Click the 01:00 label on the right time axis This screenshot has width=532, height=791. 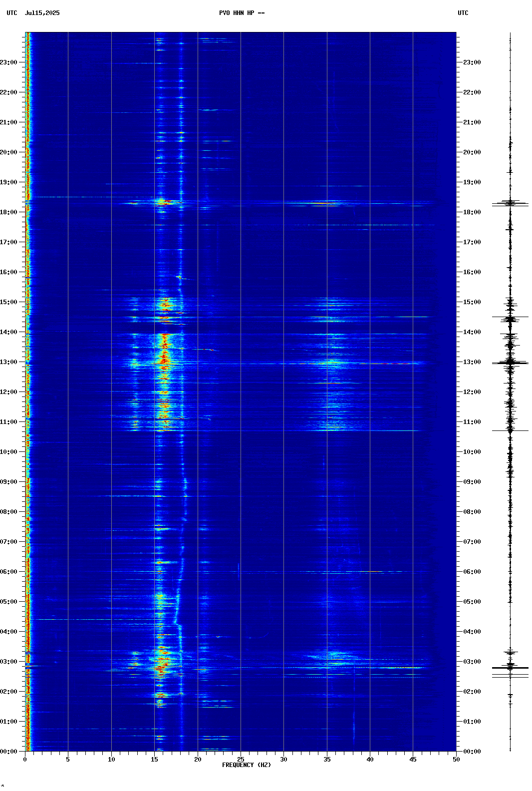click(472, 722)
